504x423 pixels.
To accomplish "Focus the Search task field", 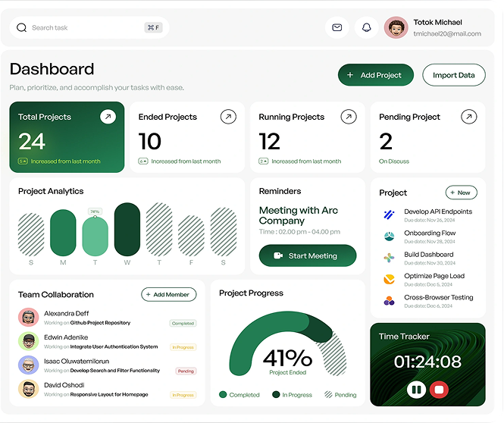I will pyautogui.click(x=83, y=28).
